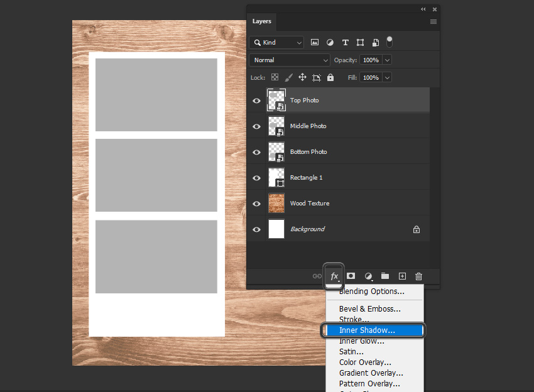Image resolution: width=534 pixels, height=392 pixels.
Task: Lock image pixels brush icon
Action: [288, 78]
